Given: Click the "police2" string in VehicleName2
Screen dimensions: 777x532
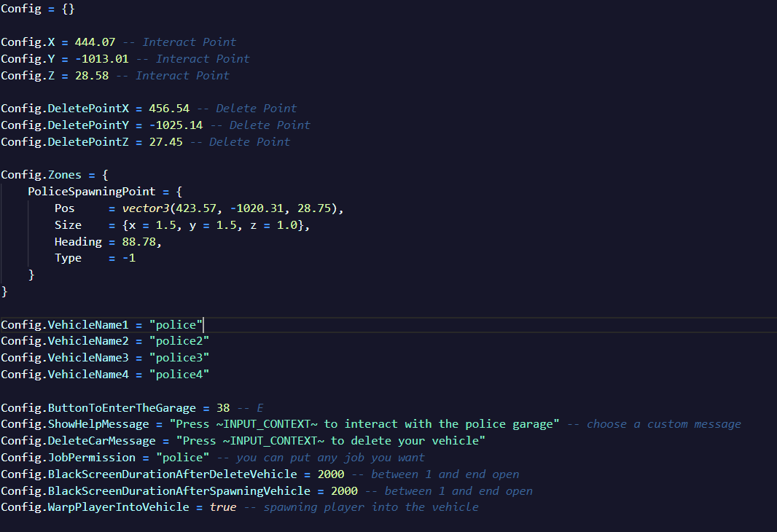Looking at the screenshot, I should click(179, 341).
